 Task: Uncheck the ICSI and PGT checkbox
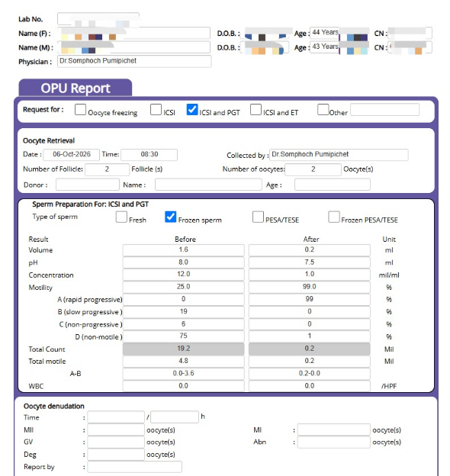pos(192,110)
